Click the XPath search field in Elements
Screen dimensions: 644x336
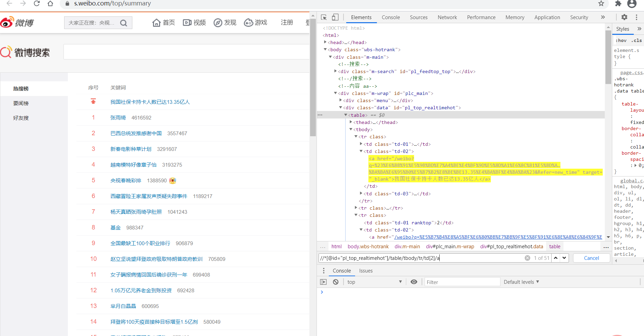(x=421, y=258)
